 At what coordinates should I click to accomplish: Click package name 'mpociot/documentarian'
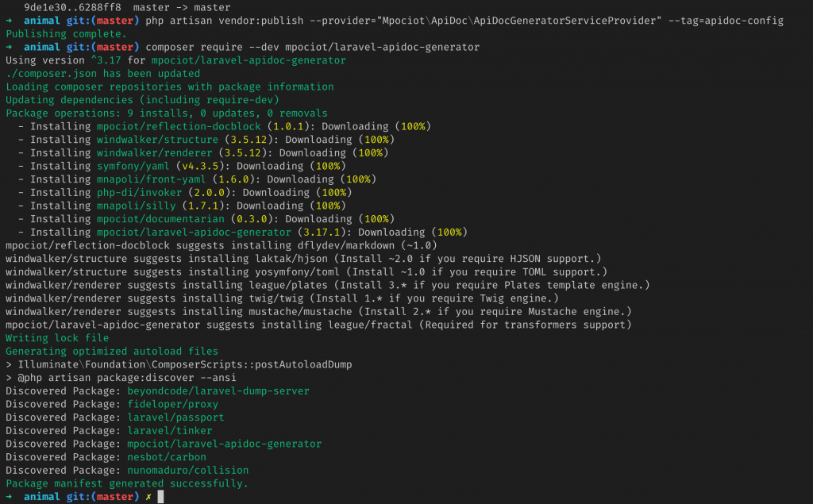tap(160, 219)
